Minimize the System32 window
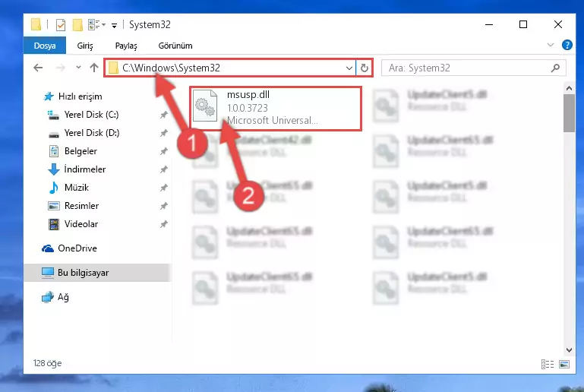This screenshot has height=392, width=584. (x=489, y=24)
